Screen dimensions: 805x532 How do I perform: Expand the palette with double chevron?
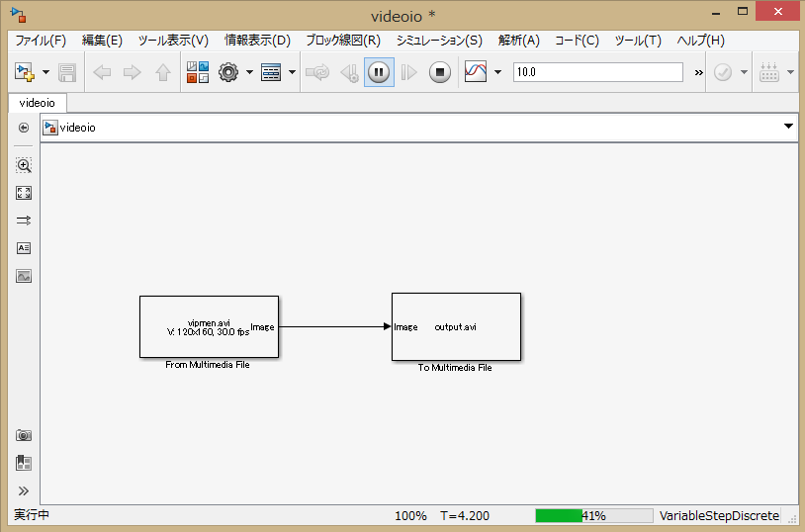[x=24, y=490]
